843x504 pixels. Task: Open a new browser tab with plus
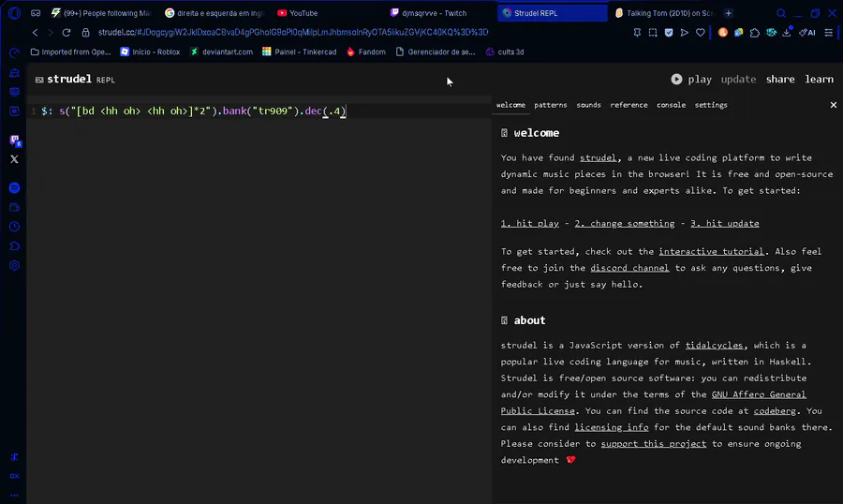click(x=729, y=13)
